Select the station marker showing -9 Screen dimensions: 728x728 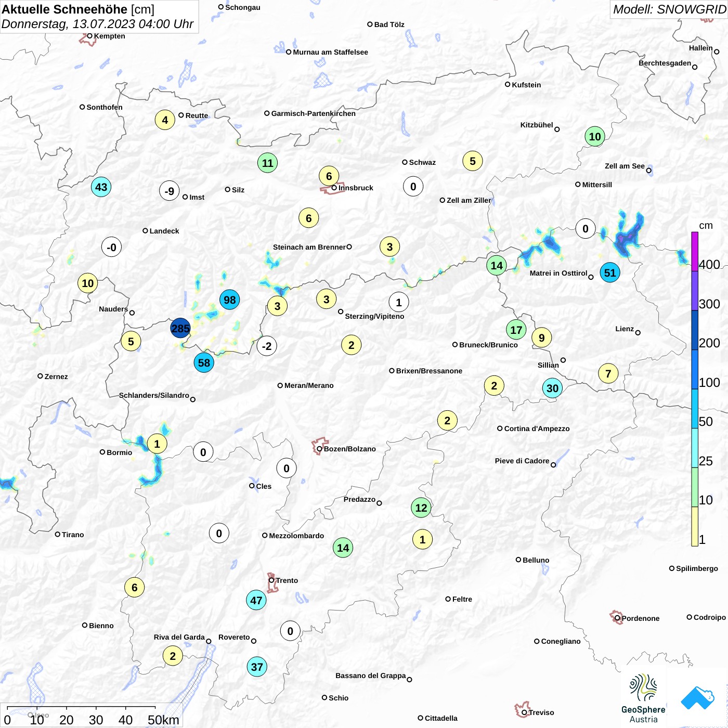pyautogui.click(x=170, y=191)
